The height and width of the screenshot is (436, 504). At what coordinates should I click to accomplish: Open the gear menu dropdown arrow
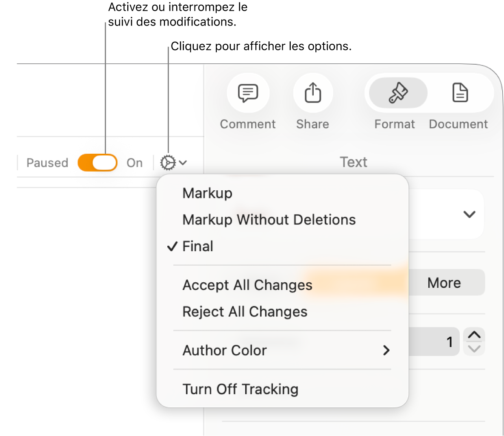coord(182,162)
